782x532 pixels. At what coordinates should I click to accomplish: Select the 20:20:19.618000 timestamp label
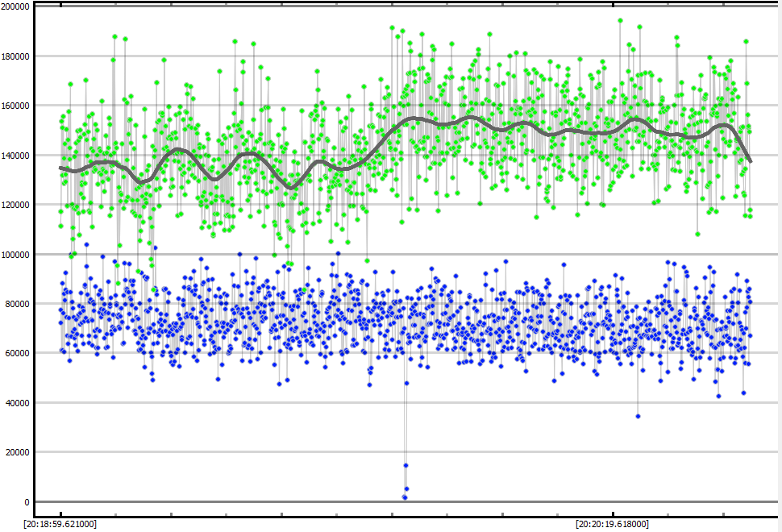(613, 524)
